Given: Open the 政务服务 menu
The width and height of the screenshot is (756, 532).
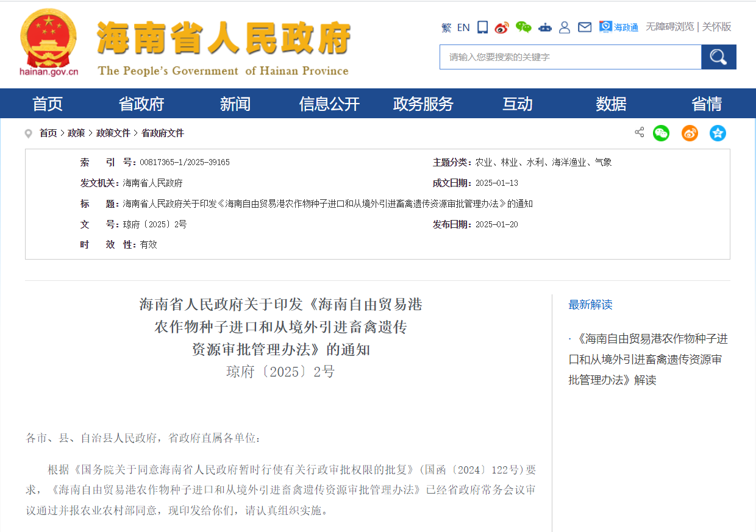Looking at the screenshot, I should coord(423,104).
